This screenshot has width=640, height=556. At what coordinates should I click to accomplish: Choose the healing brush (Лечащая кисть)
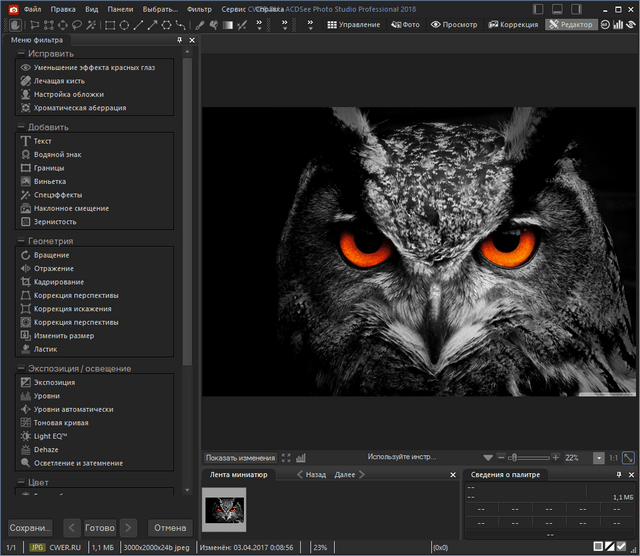point(58,81)
